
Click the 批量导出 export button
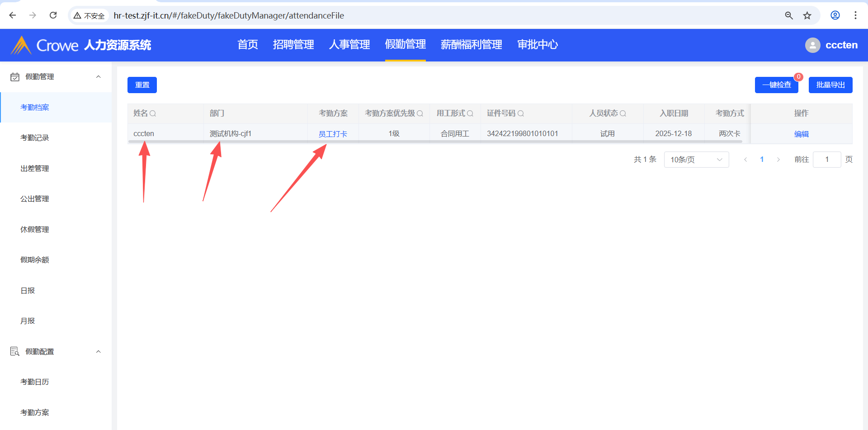830,85
